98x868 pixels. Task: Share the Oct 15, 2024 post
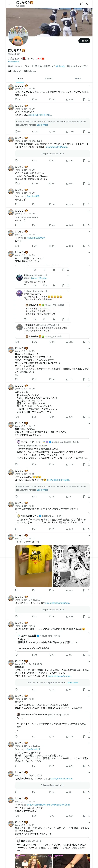(x=89, y=616)
